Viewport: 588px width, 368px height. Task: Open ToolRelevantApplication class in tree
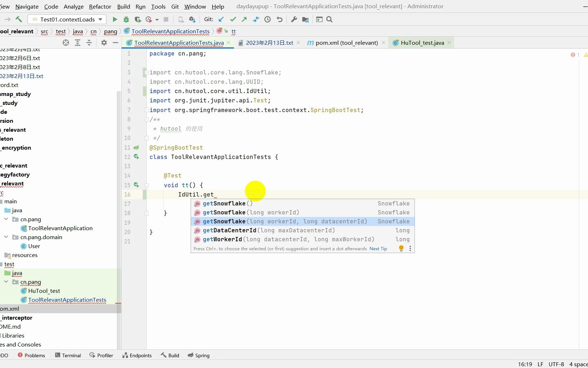tap(60, 228)
